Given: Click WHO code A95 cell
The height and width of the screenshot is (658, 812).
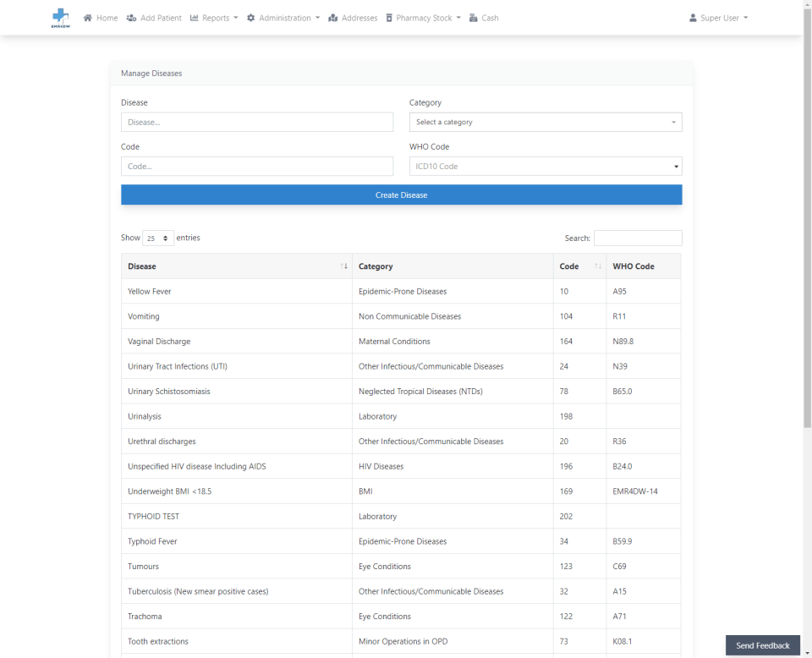Looking at the screenshot, I should [643, 291].
